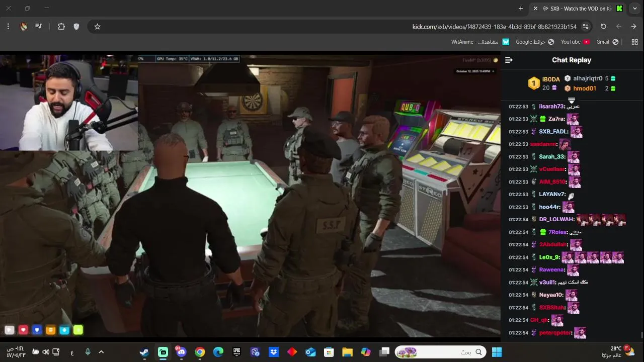Open Microsoft Edge from the taskbar
Image resolution: width=644 pixels, height=362 pixels.
point(218,352)
